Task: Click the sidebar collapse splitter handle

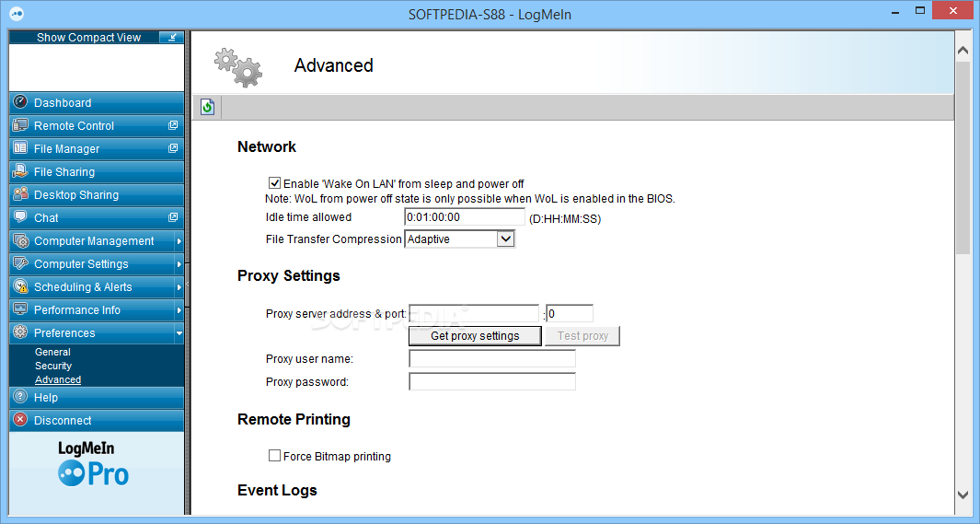Action: coord(187,285)
